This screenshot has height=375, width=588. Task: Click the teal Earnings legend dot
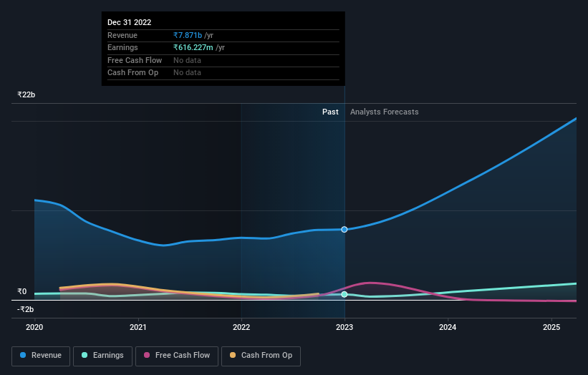click(85, 355)
